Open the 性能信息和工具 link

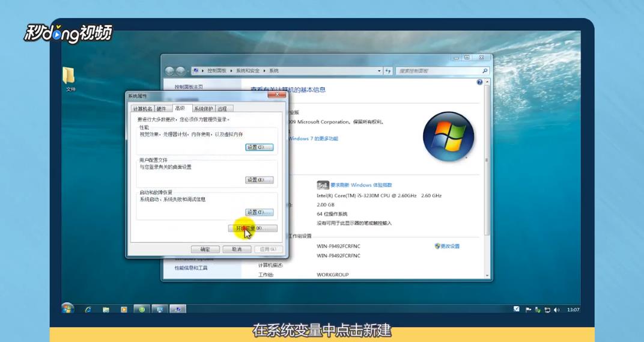[x=191, y=267]
